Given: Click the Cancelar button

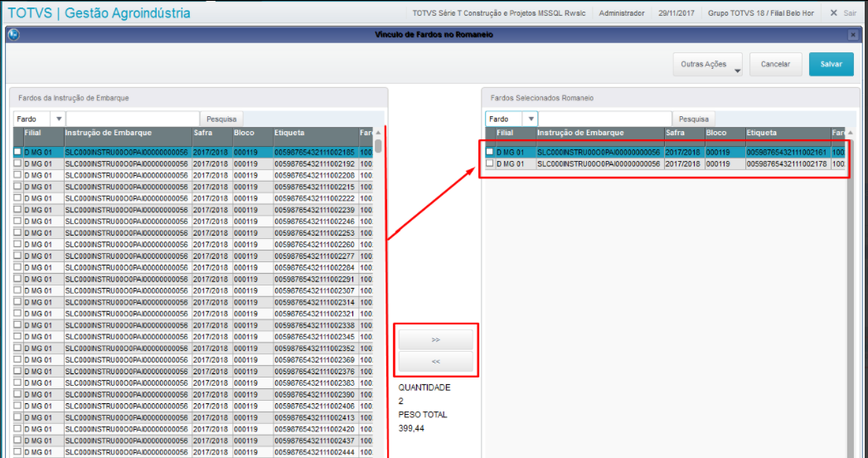Looking at the screenshot, I should click(775, 64).
